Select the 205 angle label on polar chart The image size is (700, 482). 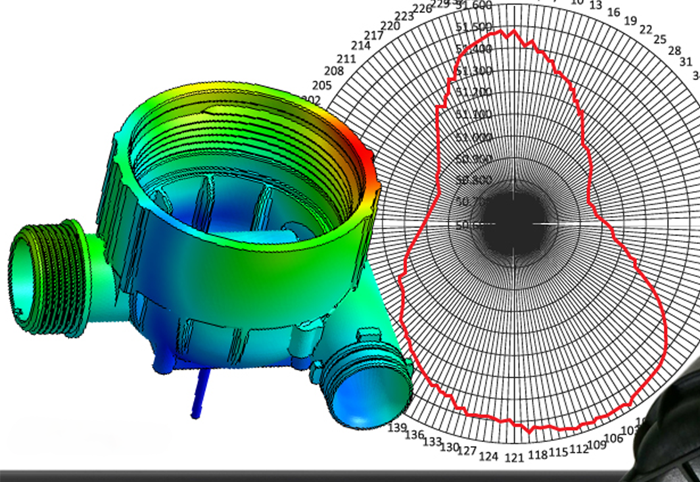(322, 85)
